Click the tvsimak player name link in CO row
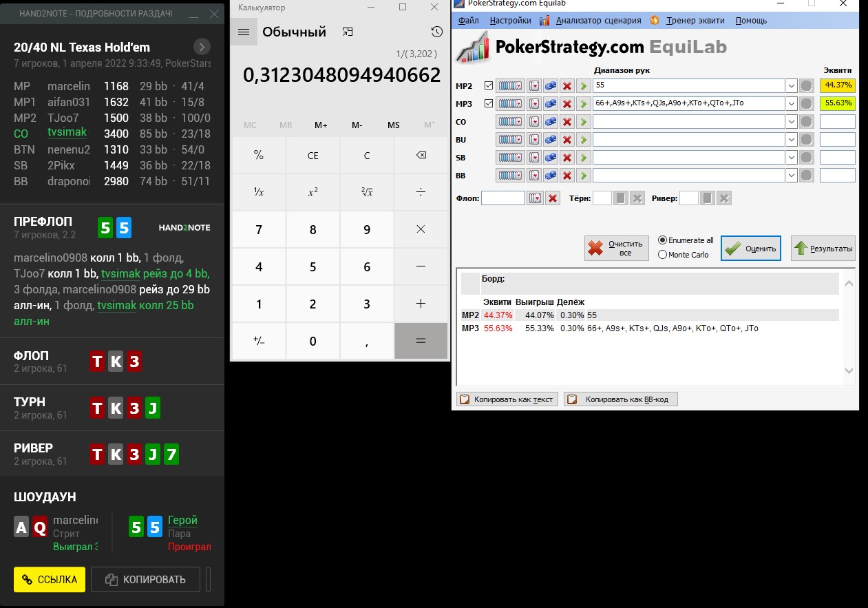This screenshot has width=868, height=608. click(68, 132)
